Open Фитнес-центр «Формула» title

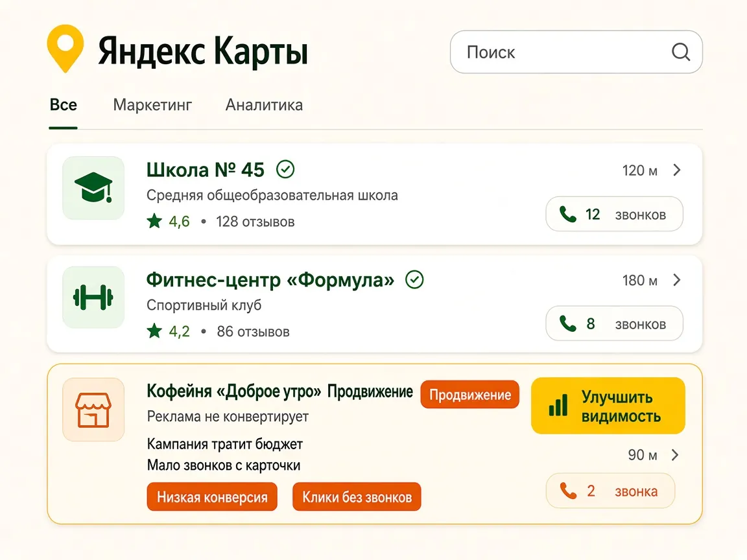(x=270, y=280)
